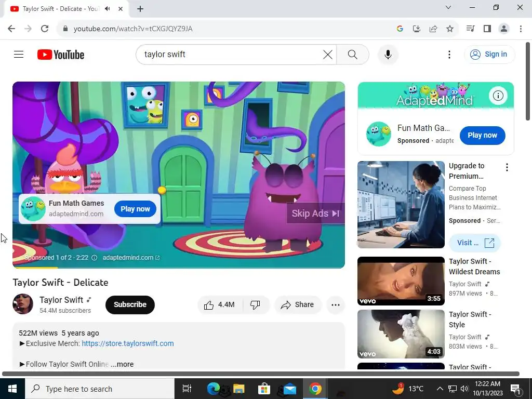
Task: Go forward in browser
Action: click(28, 29)
